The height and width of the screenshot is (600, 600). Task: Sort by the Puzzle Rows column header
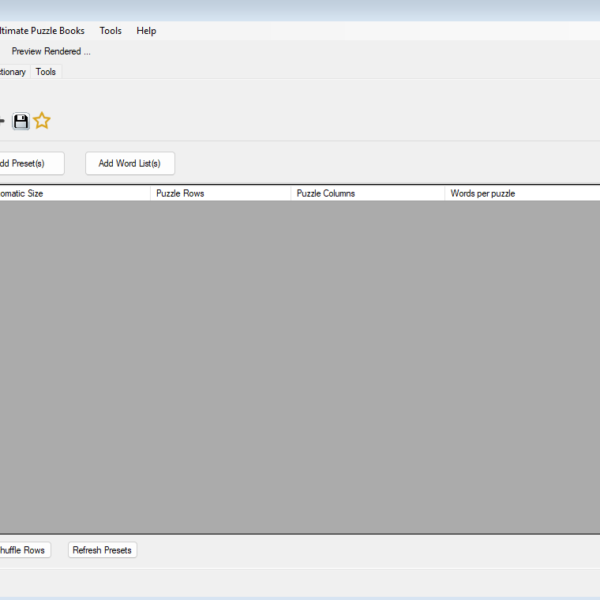pyautogui.click(x=220, y=193)
